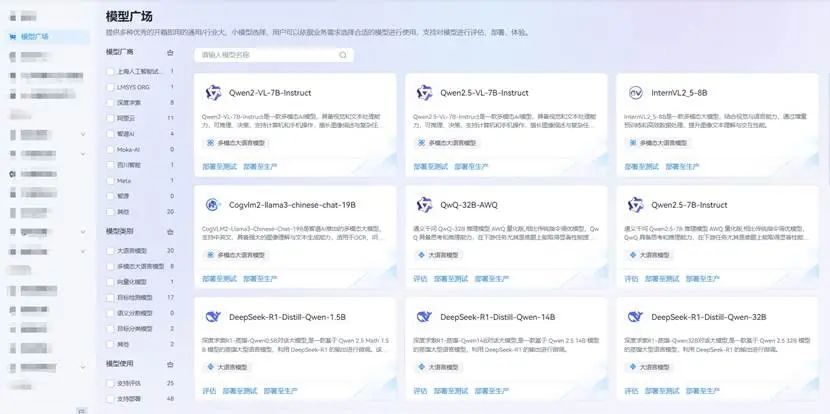Click the DeepSeek-R1-Distill-Qwen-14B whale logo
This screenshot has height=414, width=830.
point(425,317)
